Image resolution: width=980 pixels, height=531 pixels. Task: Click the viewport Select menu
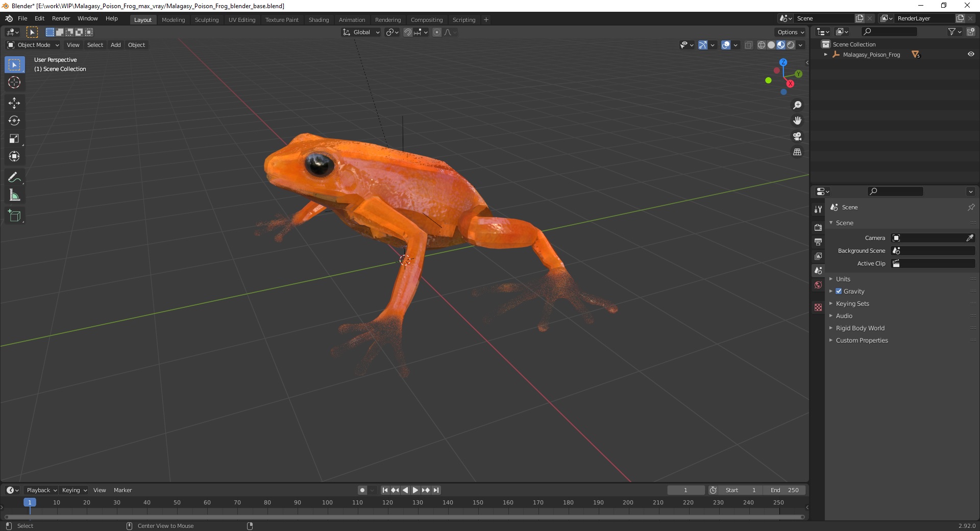[x=95, y=45]
